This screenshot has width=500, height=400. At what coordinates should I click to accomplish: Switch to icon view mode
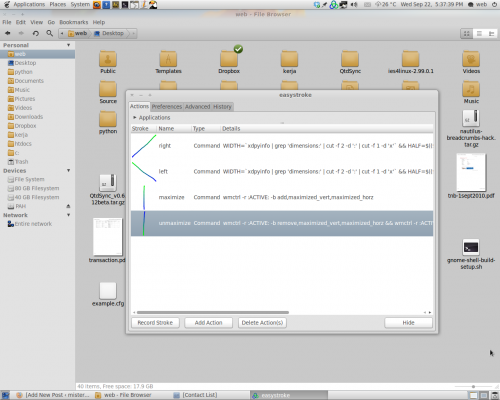[x=467, y=33]
